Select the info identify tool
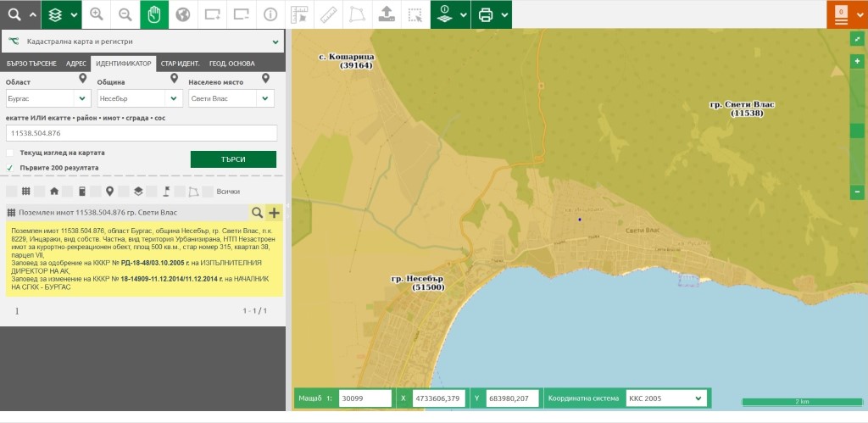The image size is (868, 423). click(270, 14)
